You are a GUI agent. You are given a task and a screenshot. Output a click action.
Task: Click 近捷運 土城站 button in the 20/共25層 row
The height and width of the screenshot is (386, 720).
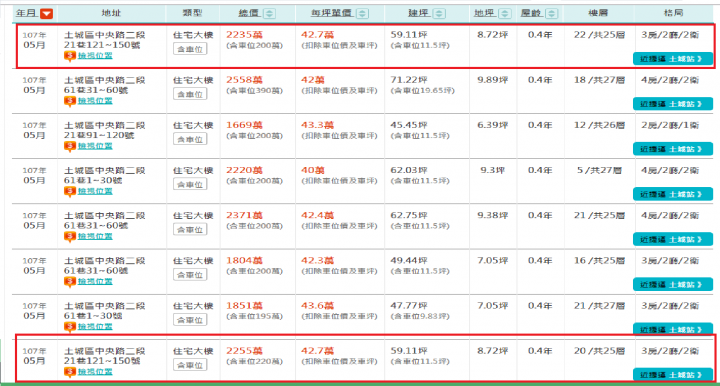(x=673, y=375)
